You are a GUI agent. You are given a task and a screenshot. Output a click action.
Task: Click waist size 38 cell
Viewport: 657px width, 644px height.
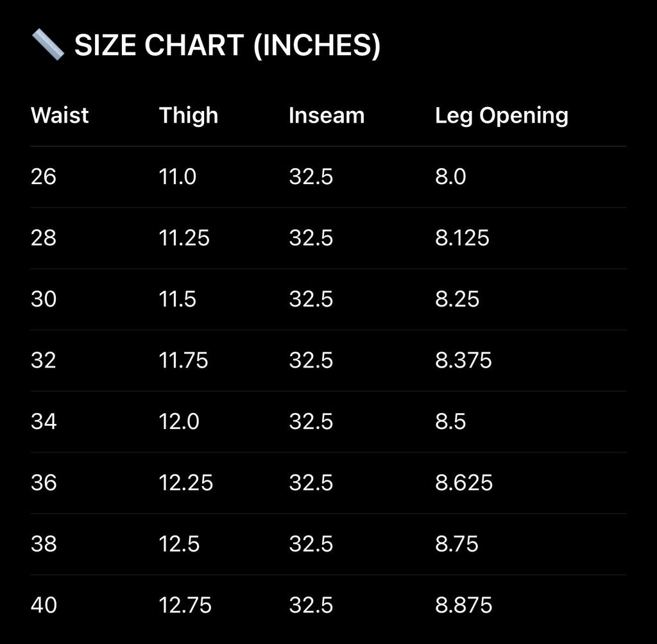pos(44,544)
